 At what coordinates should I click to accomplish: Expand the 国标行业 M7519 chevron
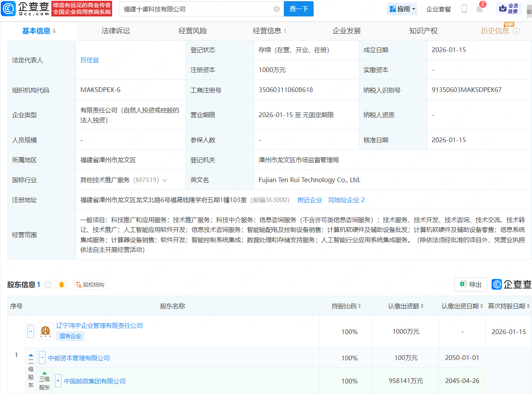[165, 180]
